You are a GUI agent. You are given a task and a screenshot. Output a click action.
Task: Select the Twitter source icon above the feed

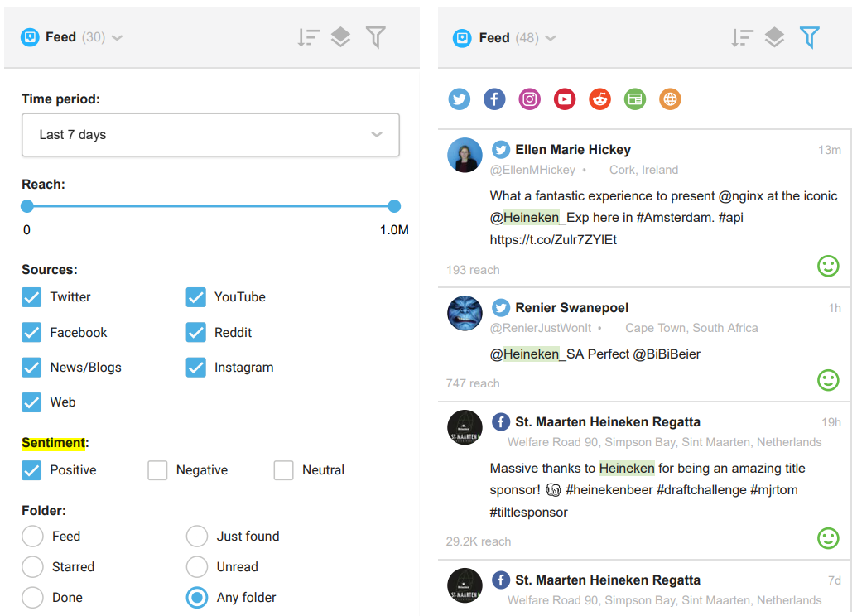tap(459, 99)
